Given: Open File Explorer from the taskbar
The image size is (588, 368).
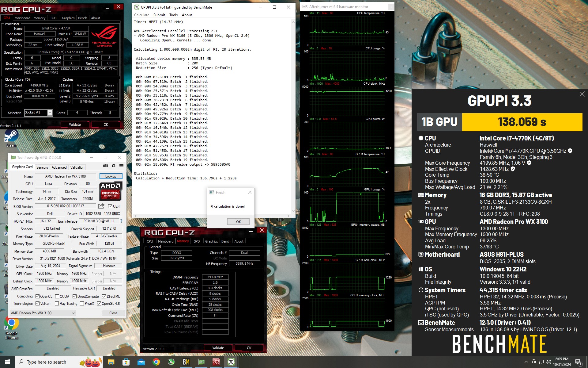Looking at the screenshot, I should (x=111, y=362).
